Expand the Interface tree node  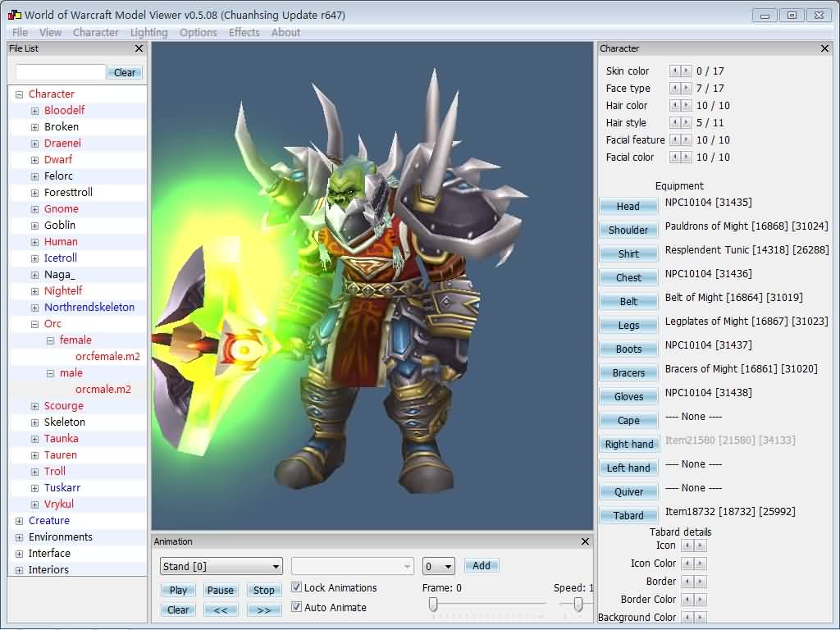coord(20,554)
